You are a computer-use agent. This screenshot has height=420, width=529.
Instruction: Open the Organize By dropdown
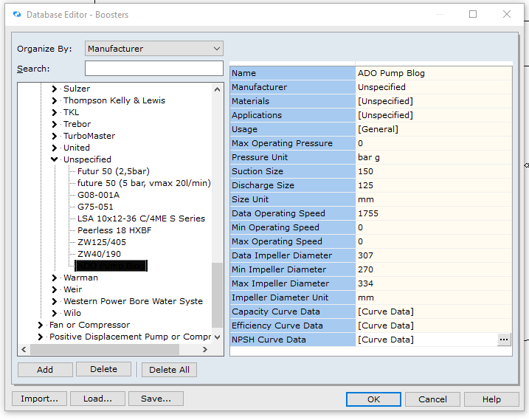click(x=153, y=49)
